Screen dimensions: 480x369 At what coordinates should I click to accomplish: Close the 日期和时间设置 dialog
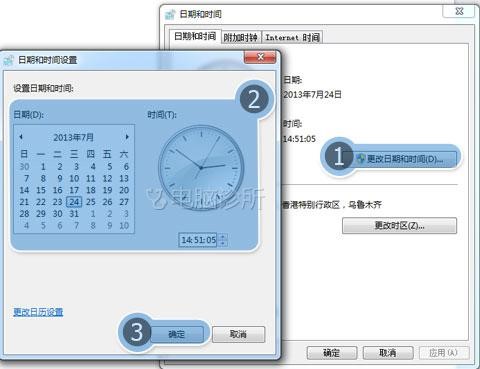coord(260,57)
